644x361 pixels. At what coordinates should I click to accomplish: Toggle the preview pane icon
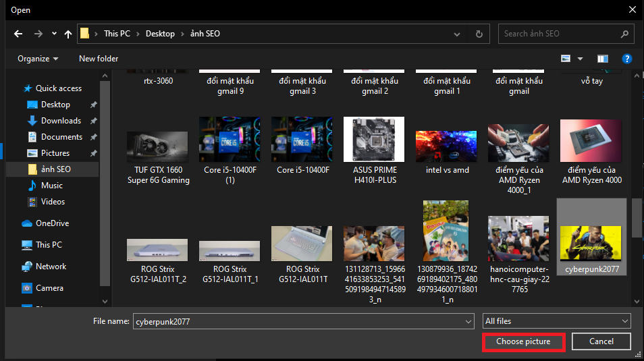(603, 59)
